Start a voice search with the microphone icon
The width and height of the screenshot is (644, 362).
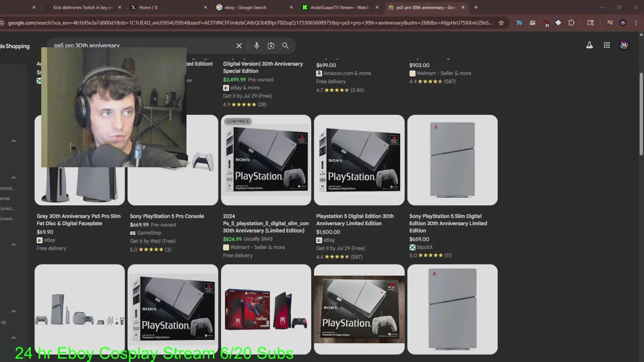tap(257, 46)
